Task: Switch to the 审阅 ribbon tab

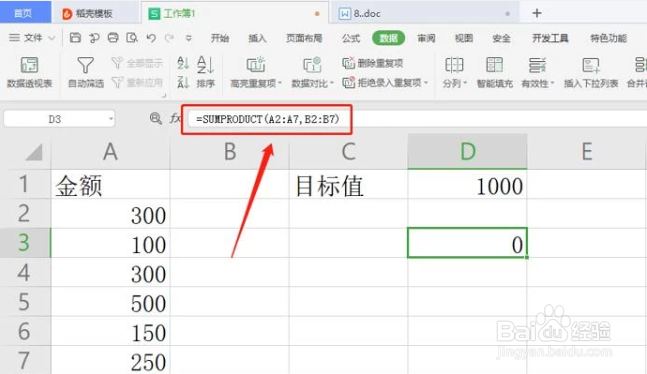Action: 426,38
